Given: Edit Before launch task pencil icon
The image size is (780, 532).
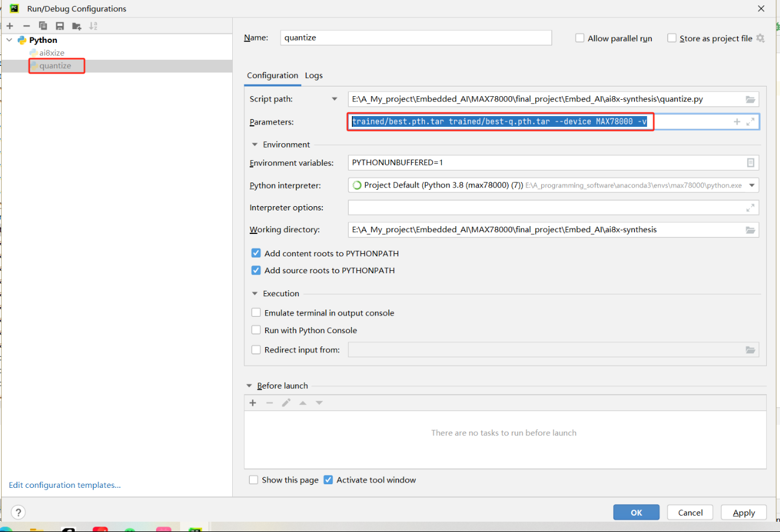Looking at the screenshot, I should [286, 403].
